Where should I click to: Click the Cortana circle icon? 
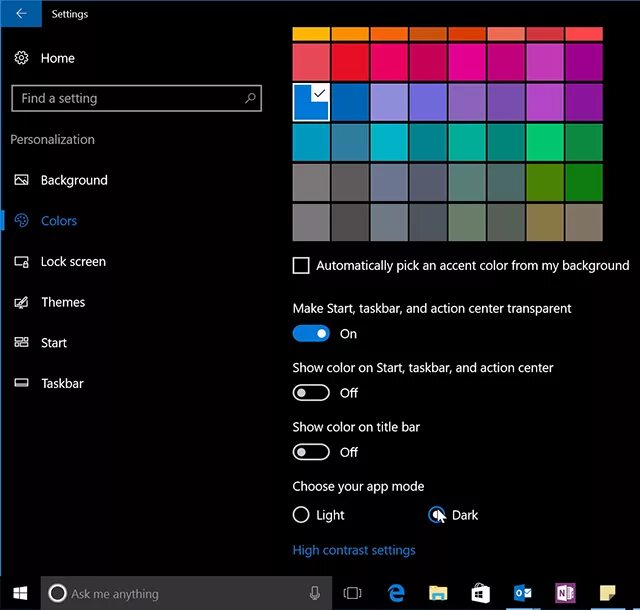57,593
